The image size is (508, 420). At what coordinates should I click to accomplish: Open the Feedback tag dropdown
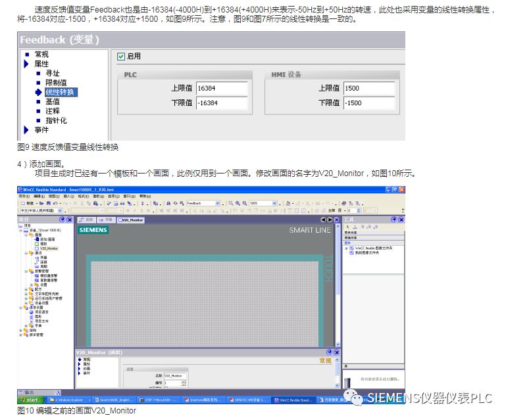pyautogui.click(x=218, y=203)
